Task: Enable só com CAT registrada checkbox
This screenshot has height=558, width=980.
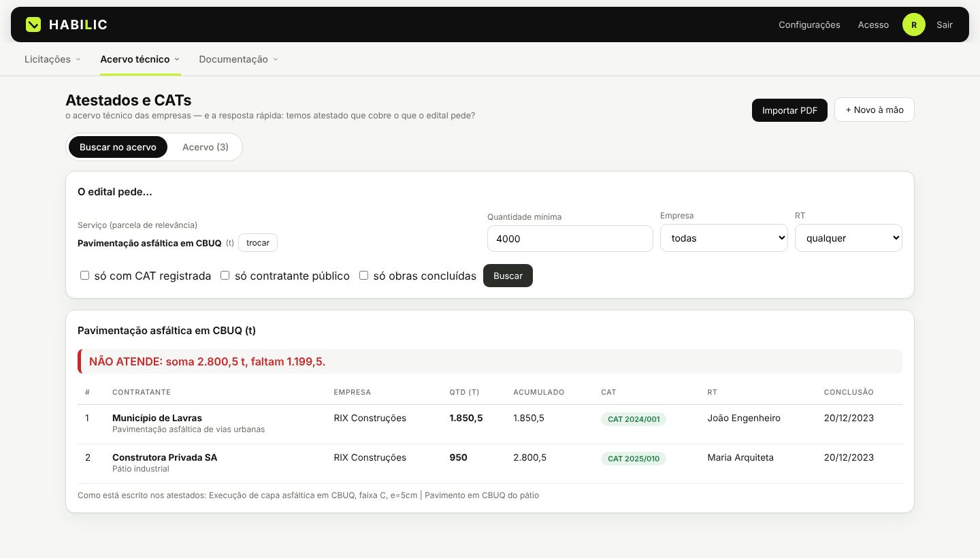Action: 84,276
